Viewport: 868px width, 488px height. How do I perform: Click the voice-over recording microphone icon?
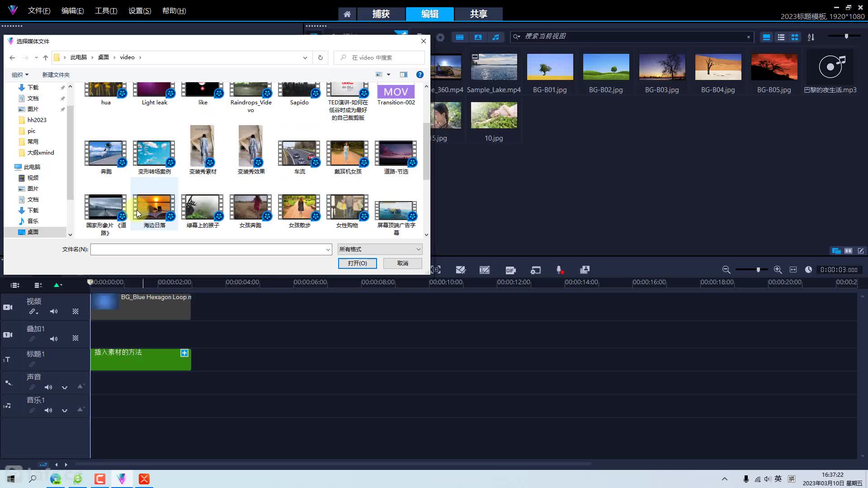point(559,270)
